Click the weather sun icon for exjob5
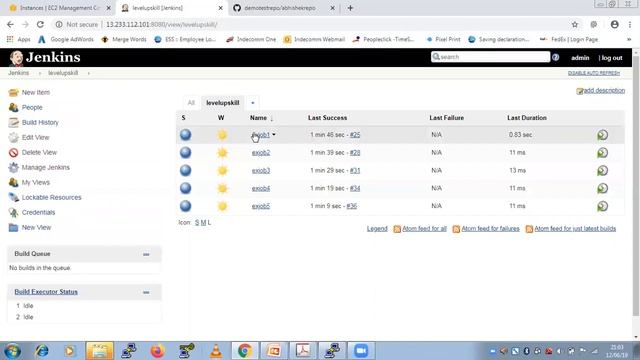 222,206
